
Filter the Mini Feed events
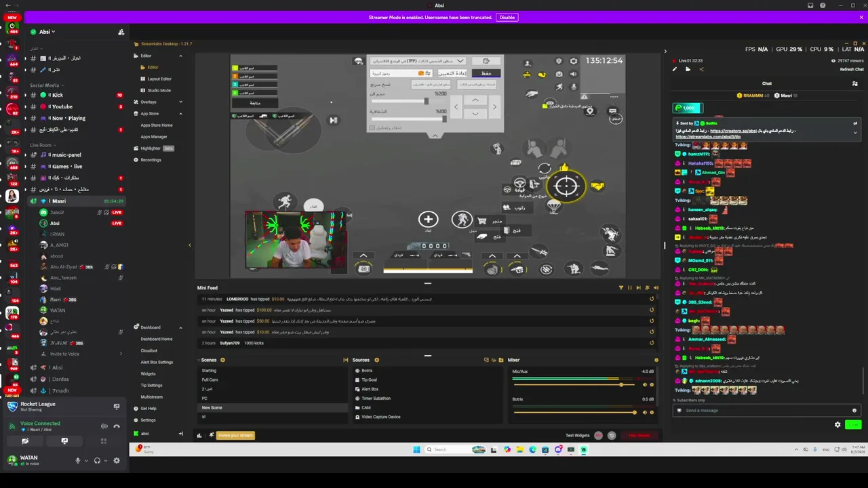pyautogui.click(x=621, y=288)
